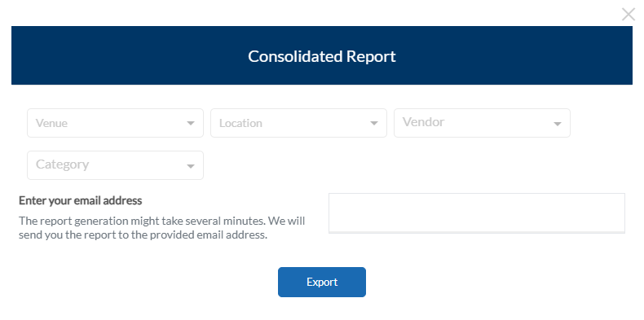Open the Vendor dropdown

click(482, 123)
